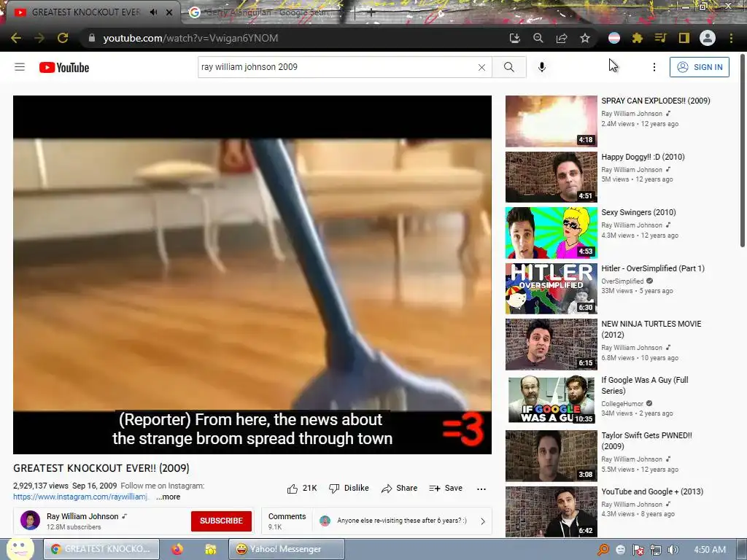Mute the tab using the speaker icon

tap(153, 12)
